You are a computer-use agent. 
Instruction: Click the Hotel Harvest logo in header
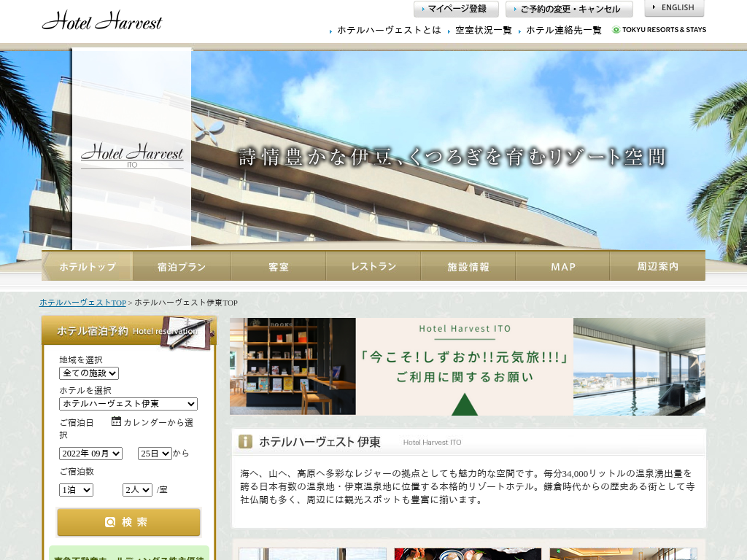[x=102, y=21]
